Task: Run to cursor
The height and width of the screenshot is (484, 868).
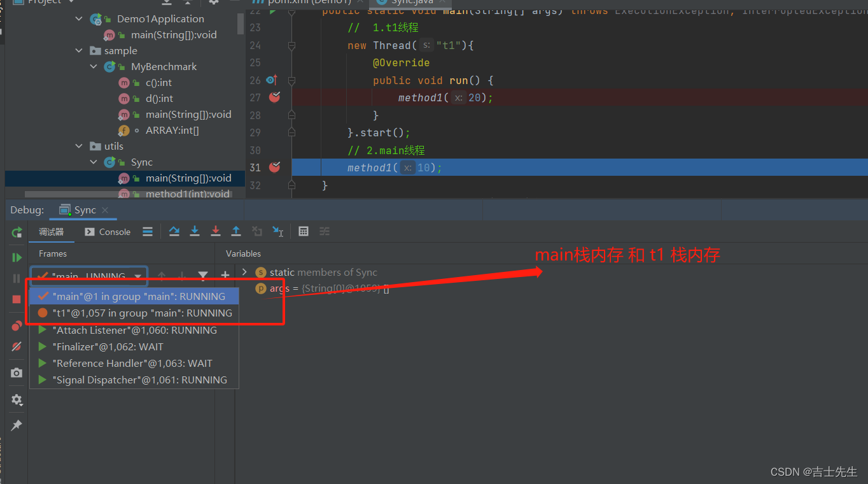Action: coord(278,232)
